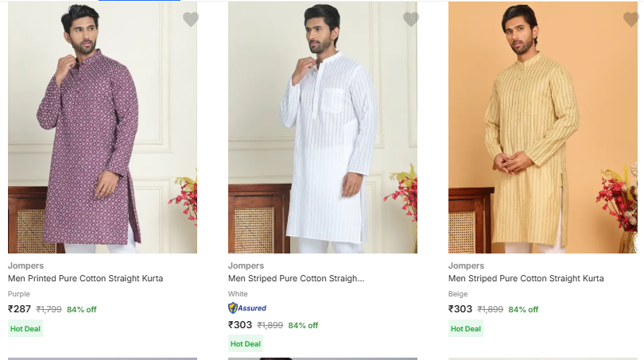
Task: Open the beige kurta's "Men Striped Pure Cotton" title
Action: tap(526, 279)
